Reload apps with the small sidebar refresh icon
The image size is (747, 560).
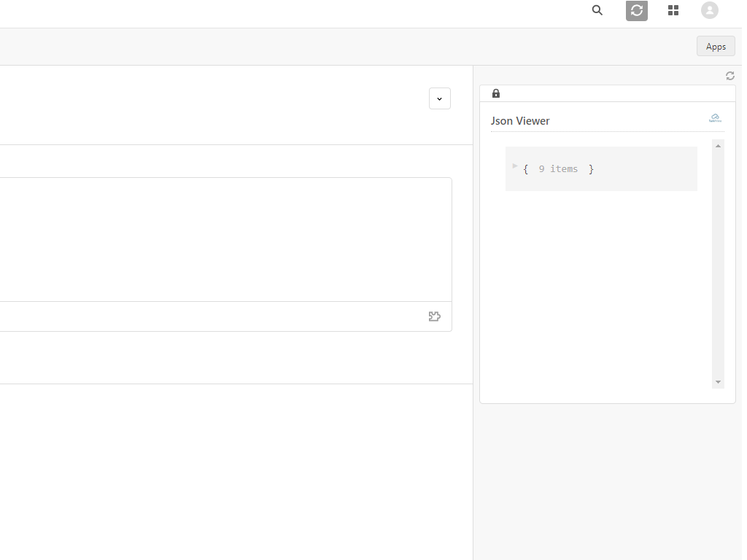[x=729, y=76]
